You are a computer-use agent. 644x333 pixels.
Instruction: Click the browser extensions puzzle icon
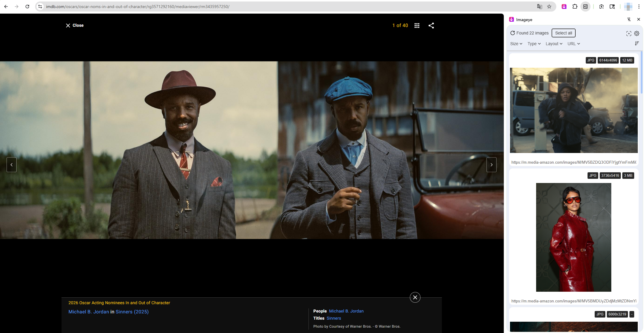[575, 6]
